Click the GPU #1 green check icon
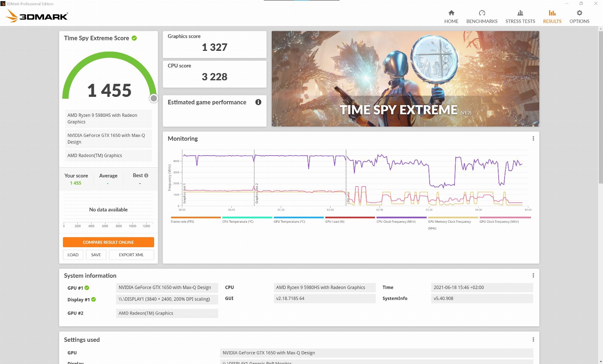This screenshot has width=603, height=364. 87,288
